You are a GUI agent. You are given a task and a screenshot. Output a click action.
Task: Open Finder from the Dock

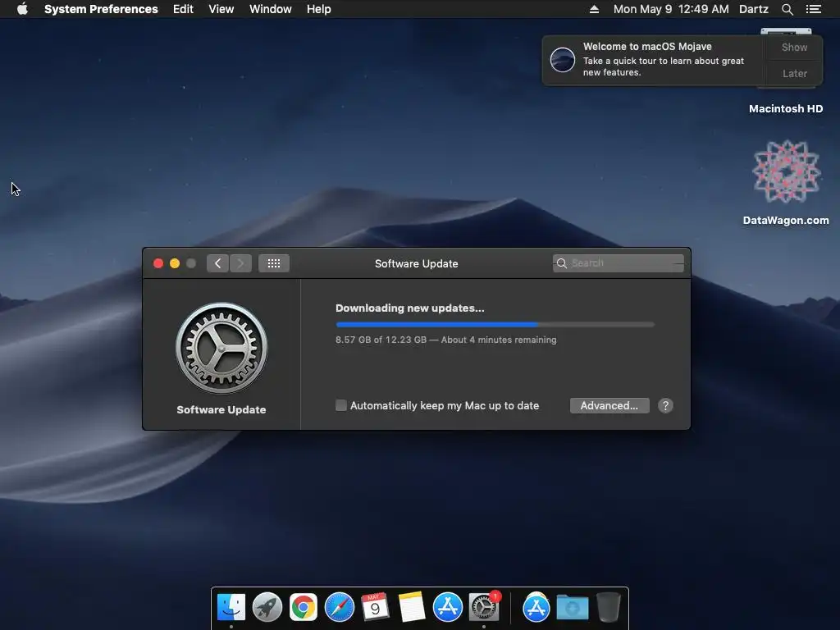point(231,607)
